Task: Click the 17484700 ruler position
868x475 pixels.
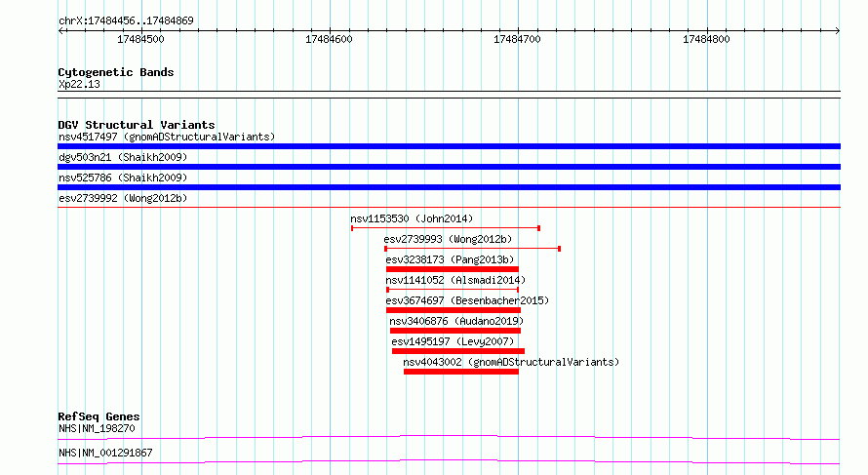Action: pos(517,39)
